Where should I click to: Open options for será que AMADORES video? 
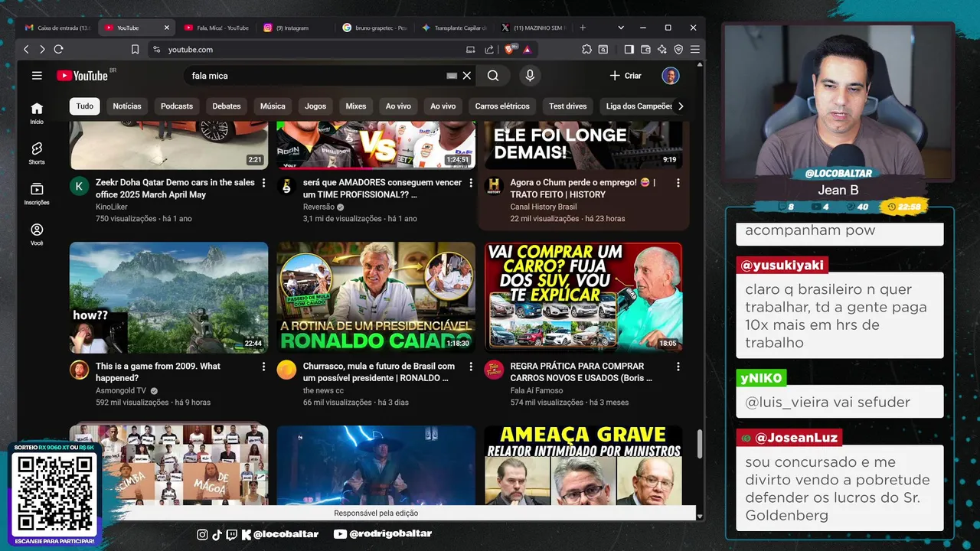tap(471, 183)
